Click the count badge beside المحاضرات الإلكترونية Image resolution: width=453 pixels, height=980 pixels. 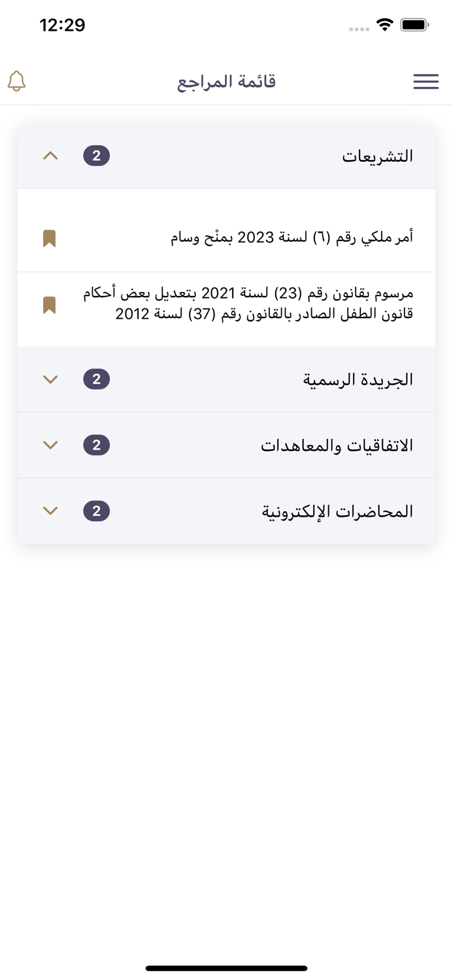(97, 510)
